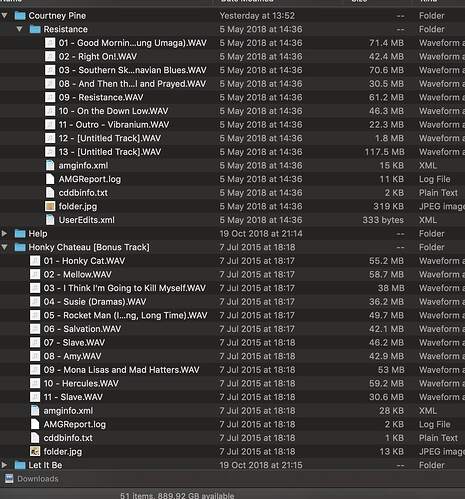Screen dimensions: 465x499
Task: Click the AMGReport.log icon dated 5 May 2018
Action: (50, 179)
